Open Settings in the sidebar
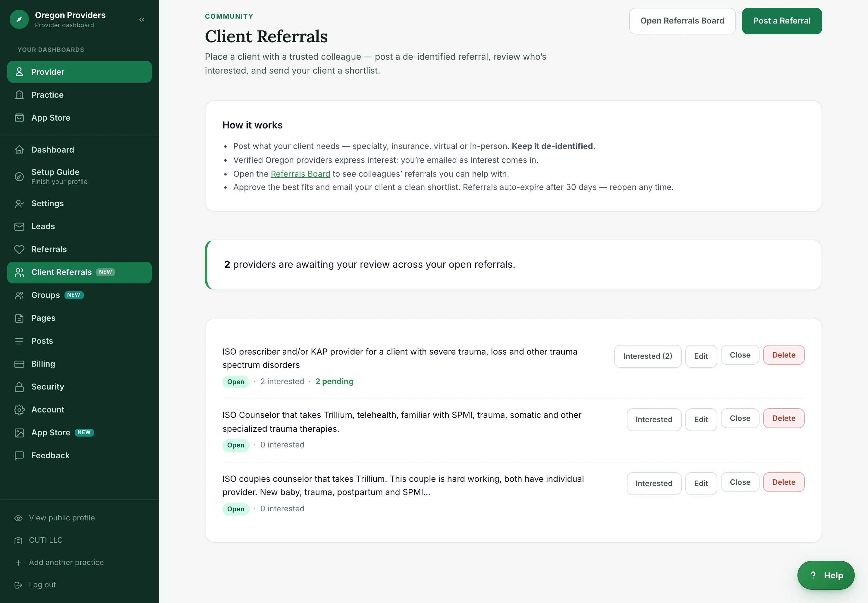 [79, 204]
